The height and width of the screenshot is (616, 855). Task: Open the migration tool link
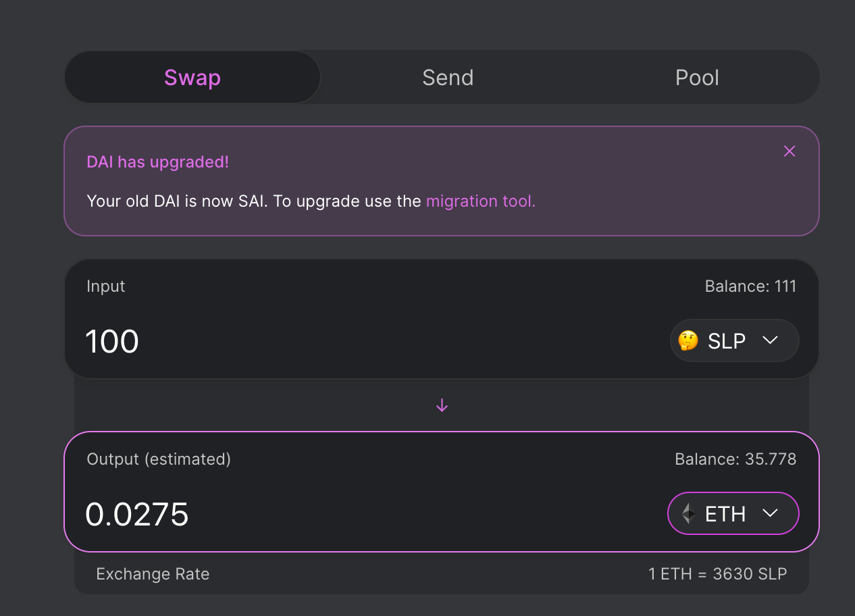coord(480,201)
